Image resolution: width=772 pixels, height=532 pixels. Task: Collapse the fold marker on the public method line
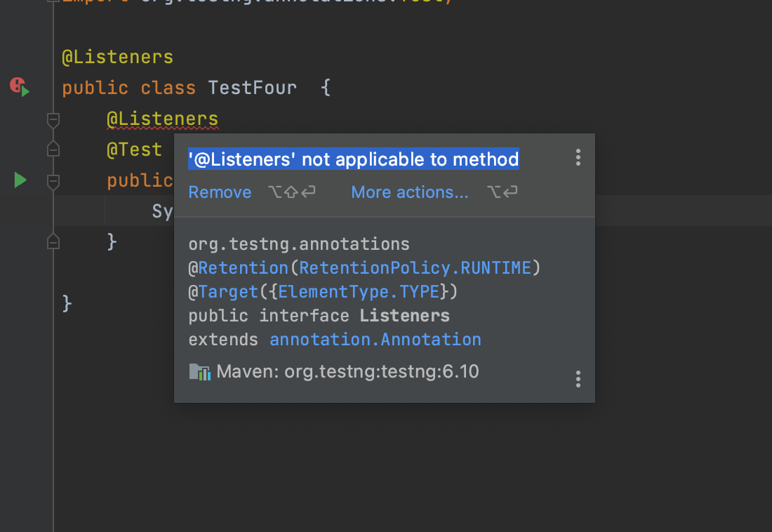tap(53, 181)
